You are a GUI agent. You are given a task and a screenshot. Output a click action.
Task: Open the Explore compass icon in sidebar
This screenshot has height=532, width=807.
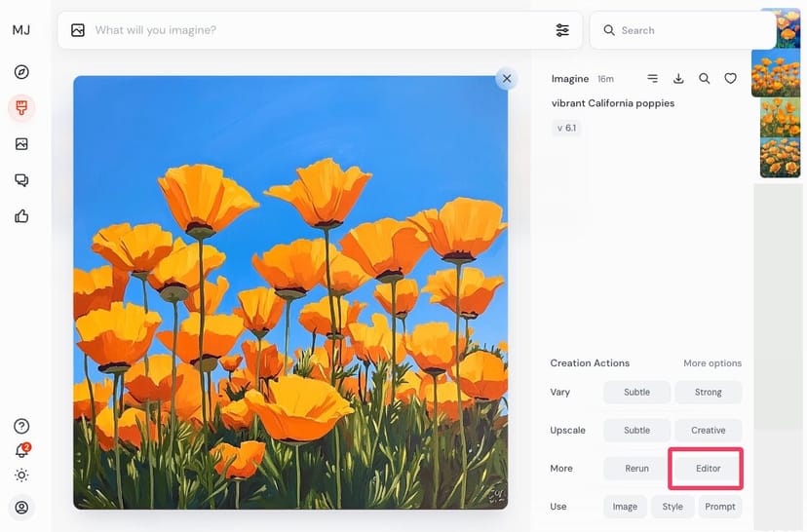pos(21,72)
